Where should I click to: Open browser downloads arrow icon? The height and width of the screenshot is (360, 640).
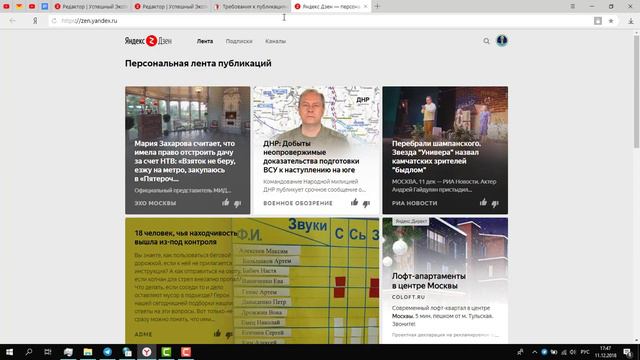point(631,21)
